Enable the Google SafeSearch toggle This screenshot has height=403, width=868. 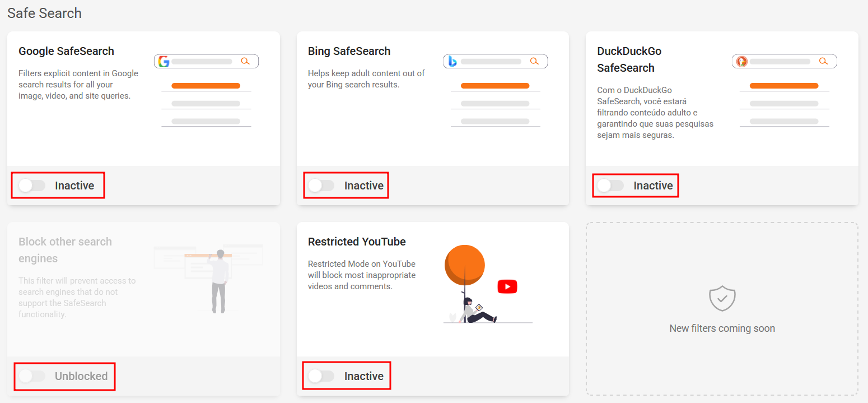click(32, 186)
